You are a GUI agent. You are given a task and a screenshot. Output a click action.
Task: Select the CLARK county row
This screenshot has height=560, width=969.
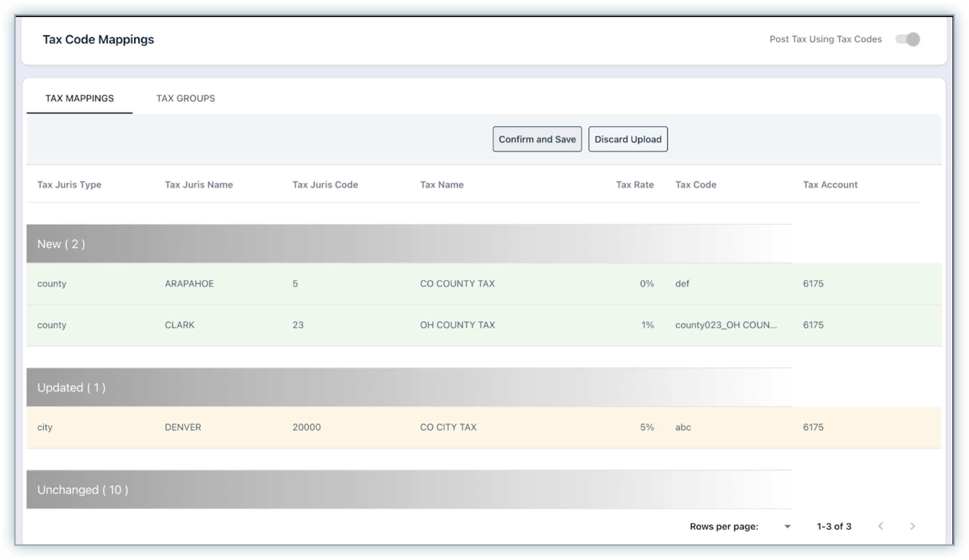pos(179,325)
